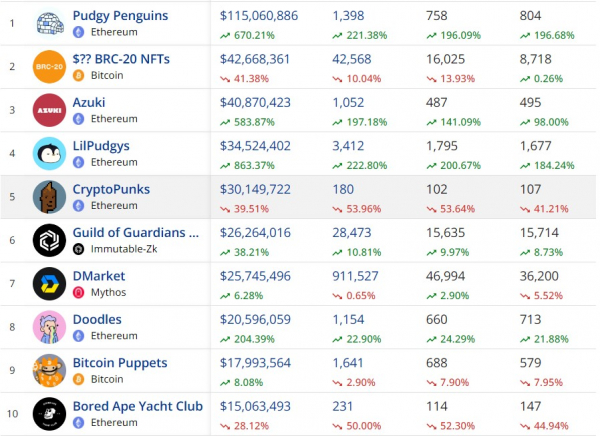This screenshot has width=600, height=436.
Task: Open the Bored Ape Yacht Club link
Action: tap(138, 406)
